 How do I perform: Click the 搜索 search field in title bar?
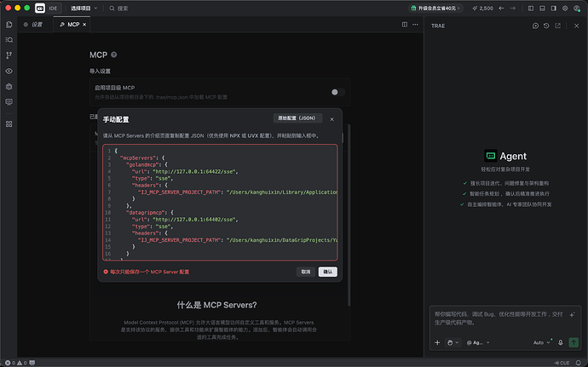point(118,9)
